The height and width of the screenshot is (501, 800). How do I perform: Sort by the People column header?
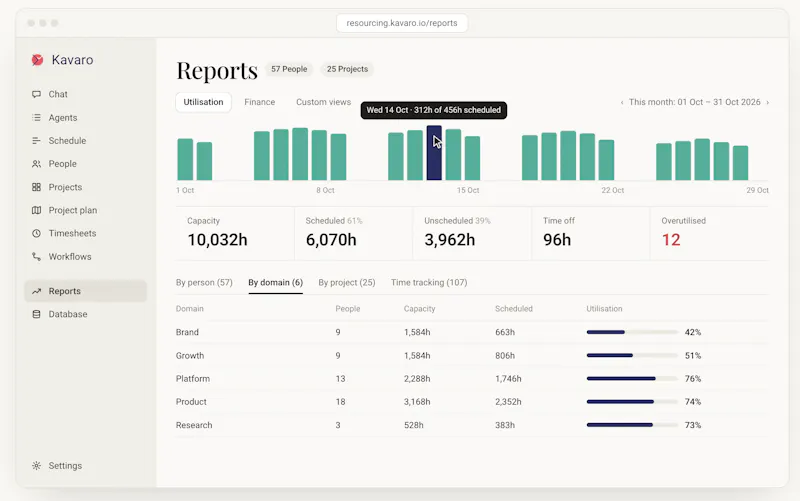(348, 309)
